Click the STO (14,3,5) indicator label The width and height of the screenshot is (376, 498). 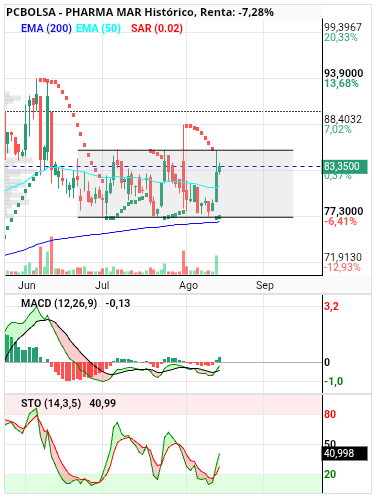[x=51, y=403]
